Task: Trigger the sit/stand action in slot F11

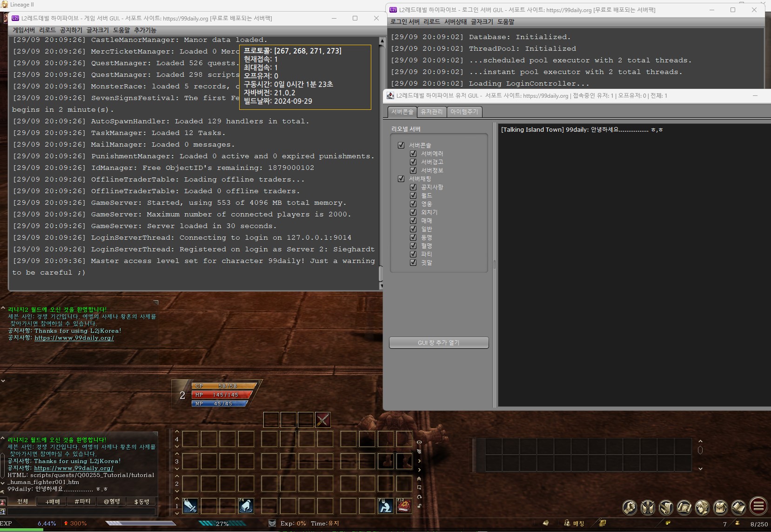Action: pos(385,505)
